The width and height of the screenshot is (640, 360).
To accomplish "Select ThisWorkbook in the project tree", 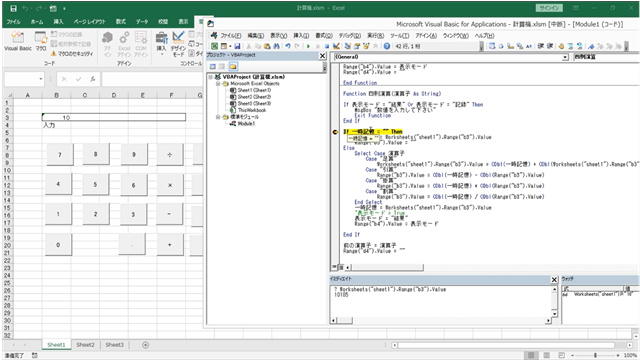I will click(251, 110).
